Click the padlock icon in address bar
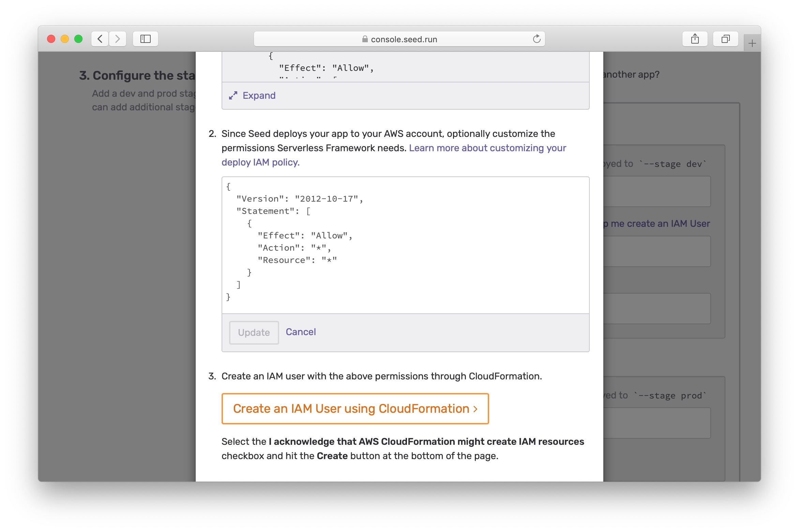This screenshot has height=532, width=799. (x=365, y=39)
